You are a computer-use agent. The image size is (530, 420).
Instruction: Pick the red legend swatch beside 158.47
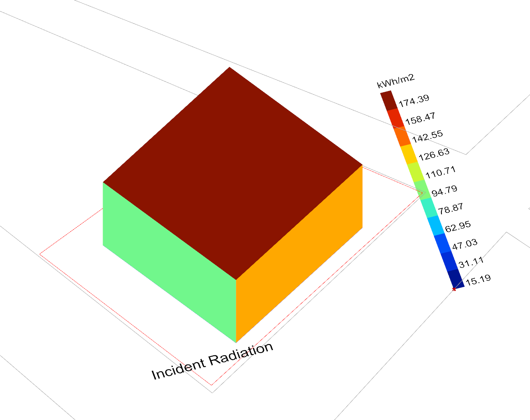(x=396, y=119)
